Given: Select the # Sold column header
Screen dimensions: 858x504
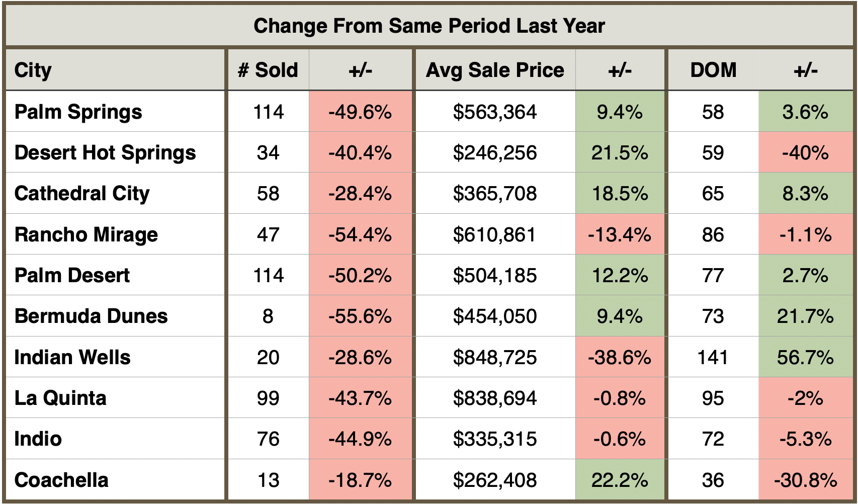Looking at the screenshot, I should tap(268, 70).
